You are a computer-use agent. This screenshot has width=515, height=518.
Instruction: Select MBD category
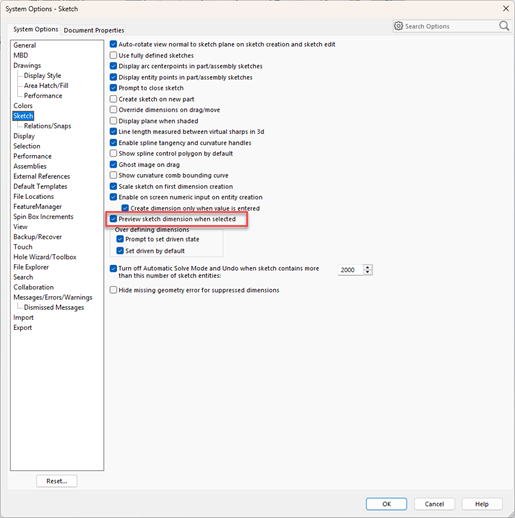coord(21,55)
